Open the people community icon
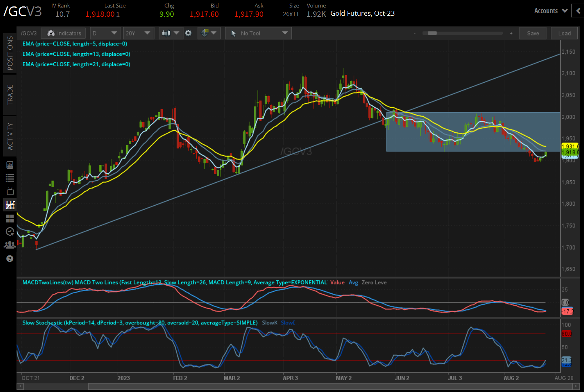This screenshot has height=392, width=584. click(10, 245)
